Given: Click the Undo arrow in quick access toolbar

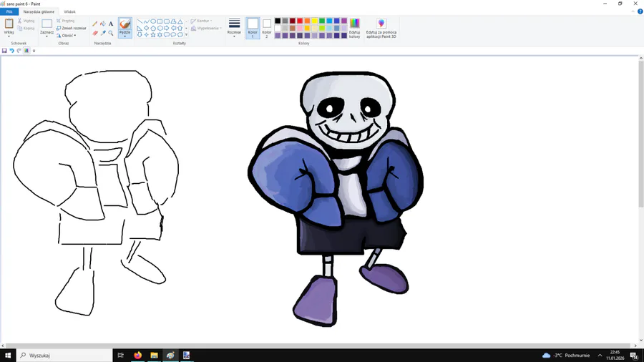Looking at the screenshot, I should click(x=11, y=51).
